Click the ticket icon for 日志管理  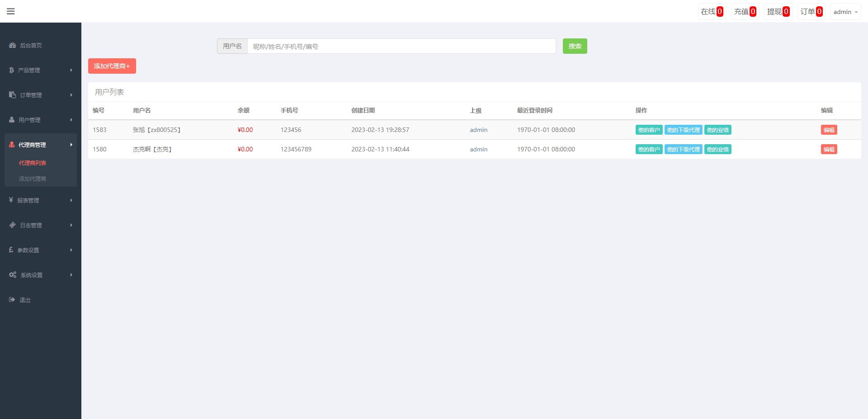coord(13,225)
